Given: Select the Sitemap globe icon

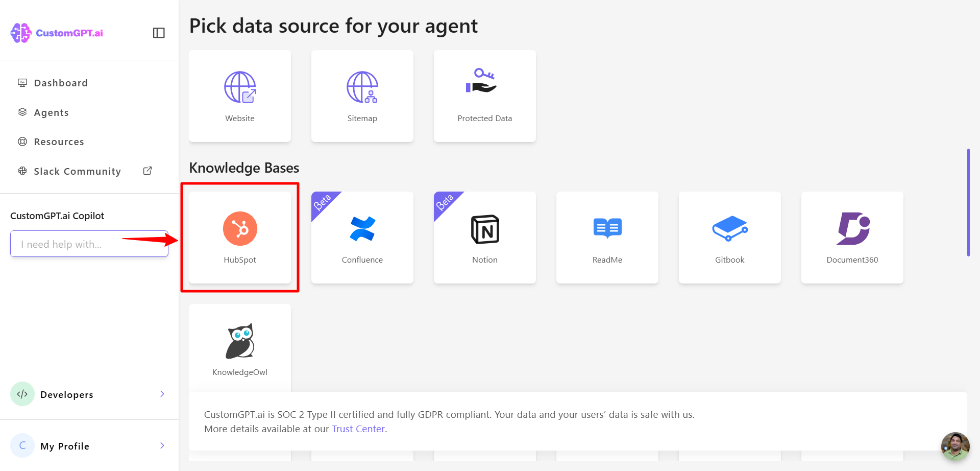Looking at the screenshot, I should tap(362, 87).
